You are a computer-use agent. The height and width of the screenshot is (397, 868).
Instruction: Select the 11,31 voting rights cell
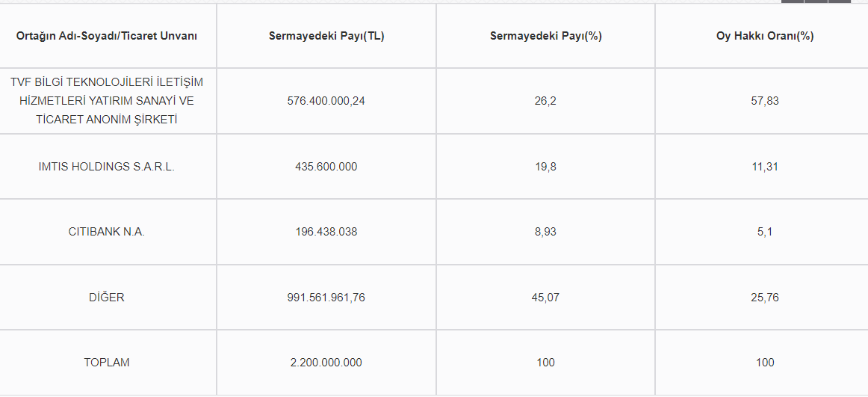pyautogui.click(x=764, y=167)
